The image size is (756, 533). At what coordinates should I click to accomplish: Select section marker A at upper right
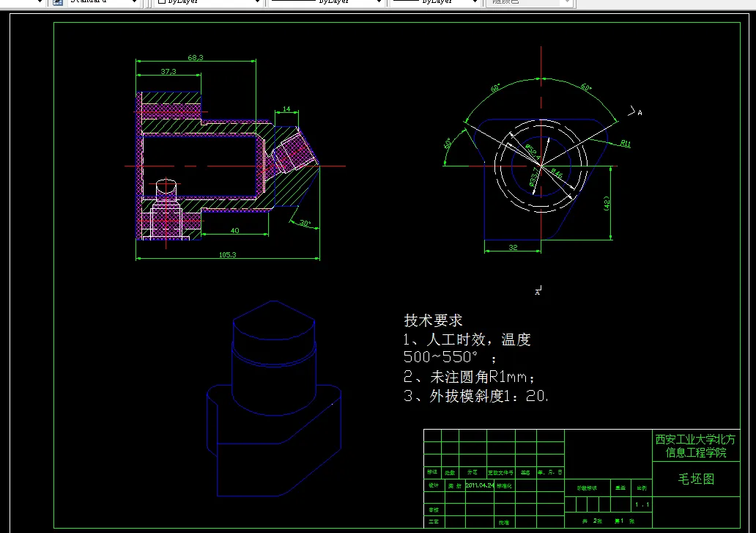[640, 113]
